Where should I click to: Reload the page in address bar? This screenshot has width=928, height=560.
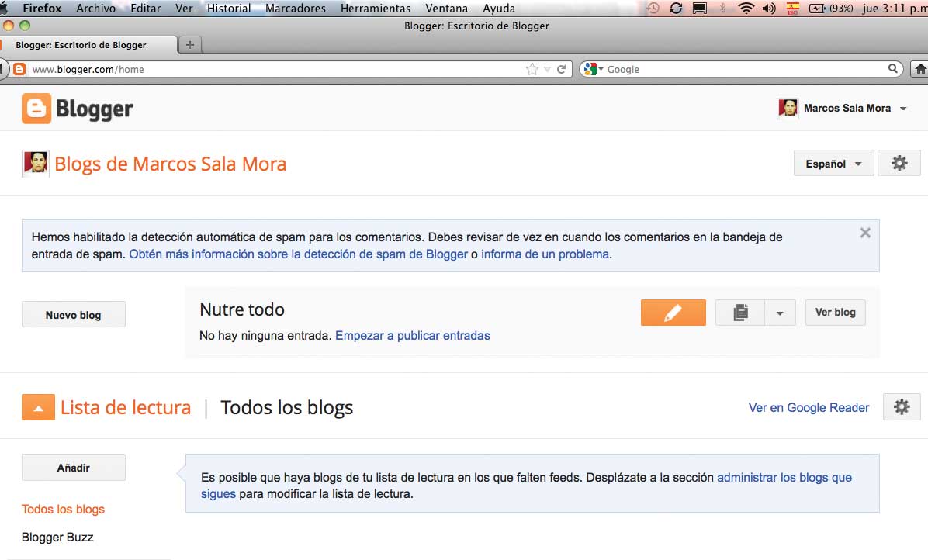point(562,69)
